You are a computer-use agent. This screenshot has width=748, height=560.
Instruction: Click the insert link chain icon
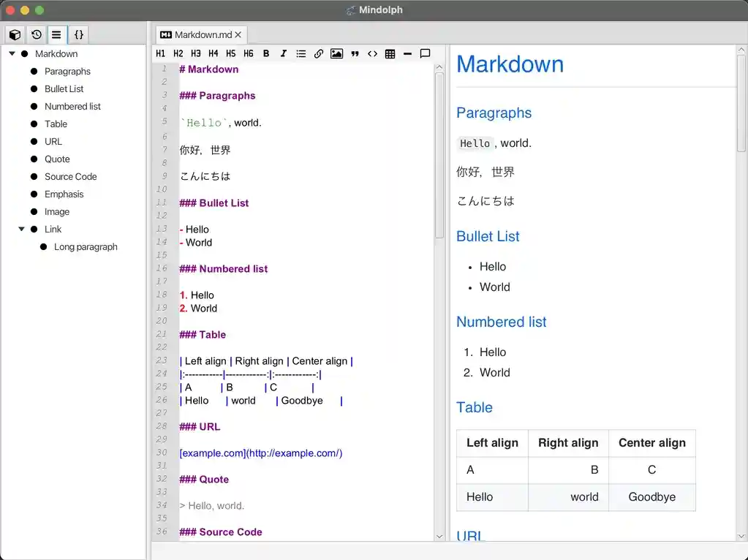click(x=319, y=53)
